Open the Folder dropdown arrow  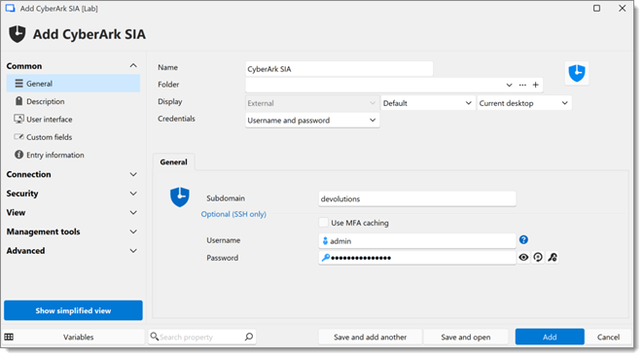tap(509, 85)
